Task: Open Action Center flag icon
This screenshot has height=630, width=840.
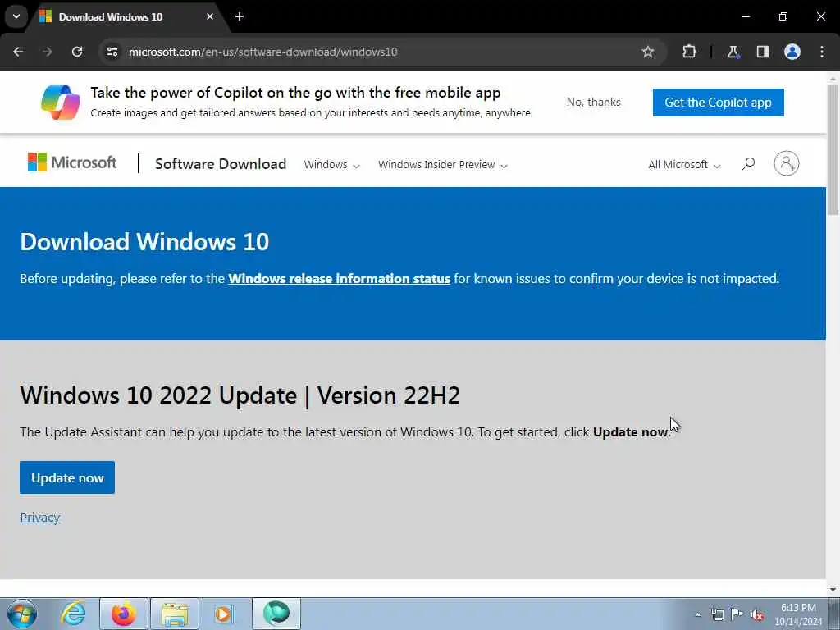Action: (x=737, y=614)
